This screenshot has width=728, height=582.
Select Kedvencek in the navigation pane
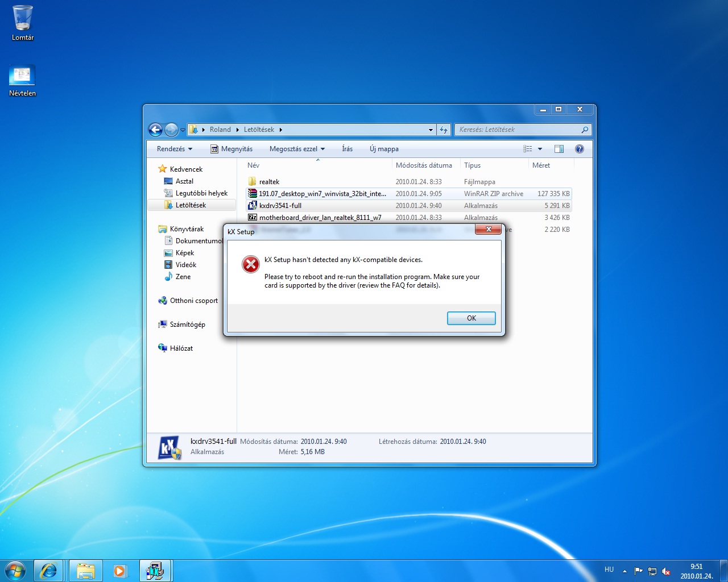[x=180, y=169]
